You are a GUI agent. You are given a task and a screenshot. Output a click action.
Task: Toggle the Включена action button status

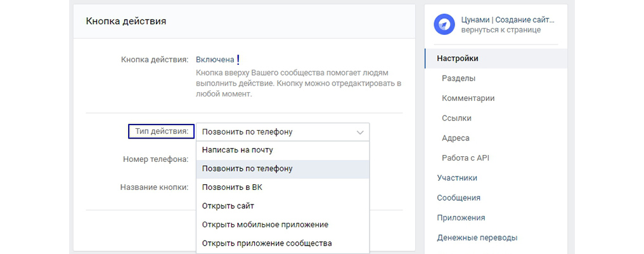(215, 60)
